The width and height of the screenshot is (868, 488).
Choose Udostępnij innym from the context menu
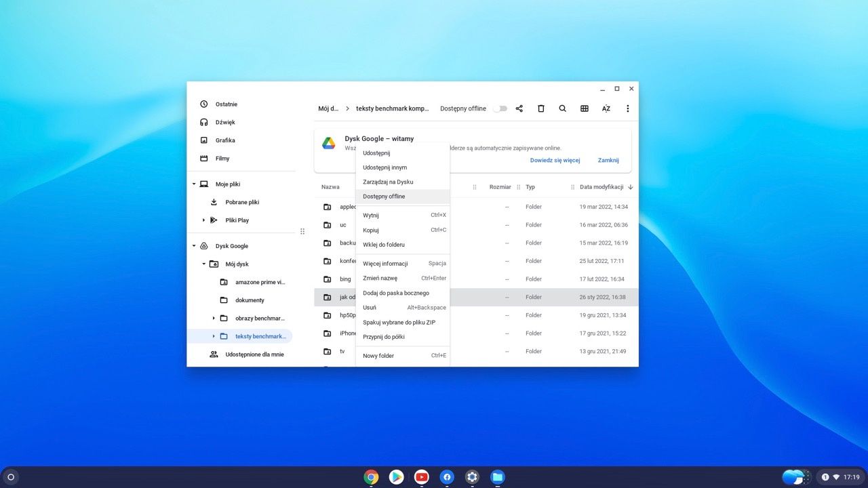coord(403,167)
